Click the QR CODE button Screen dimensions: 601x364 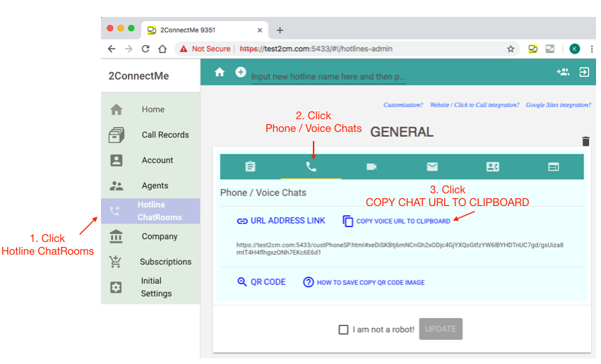click(261, 282)
